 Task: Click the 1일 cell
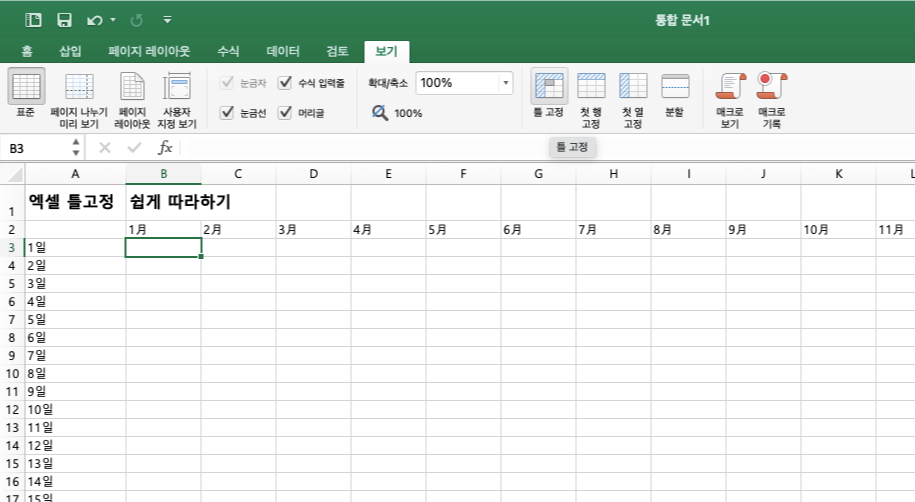tap(75, 247)
